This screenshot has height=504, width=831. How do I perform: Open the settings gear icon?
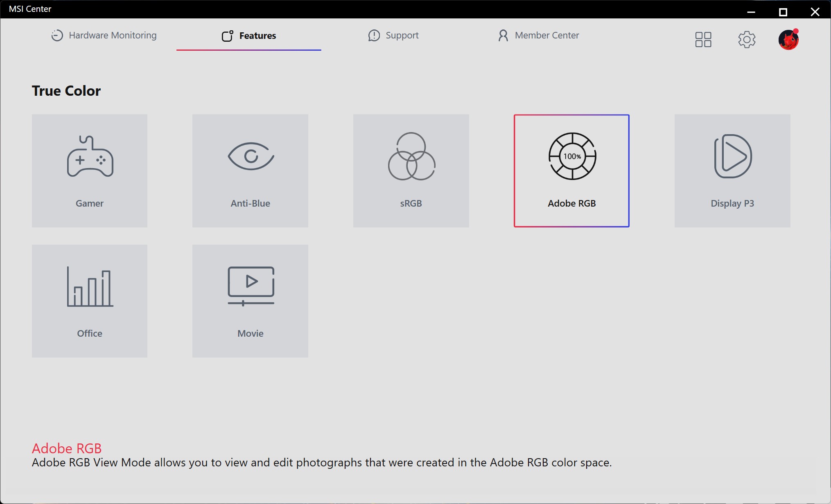(747, 40)
